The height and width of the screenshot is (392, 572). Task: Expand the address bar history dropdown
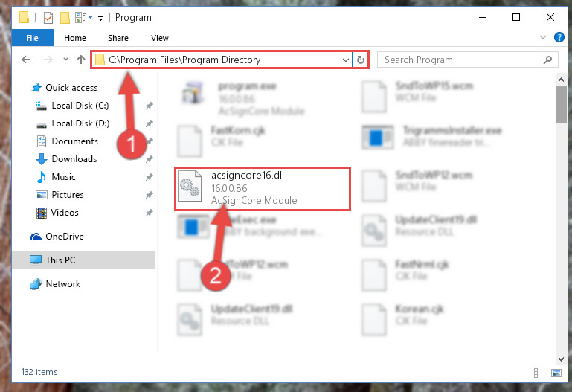[345, 60]
